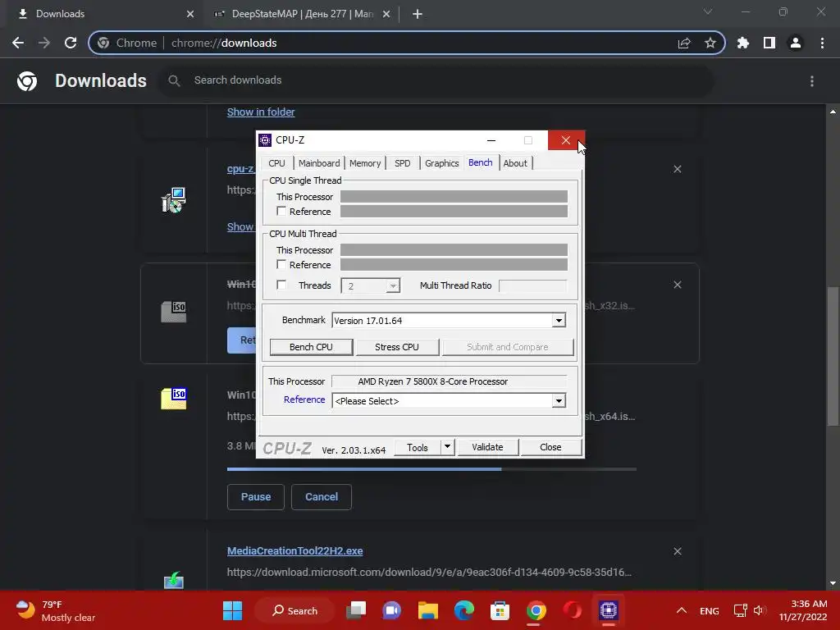Open Chrome Extensions puzzle icon
Image resolution: width=840 pixels, height=630 pixels.
743,43
